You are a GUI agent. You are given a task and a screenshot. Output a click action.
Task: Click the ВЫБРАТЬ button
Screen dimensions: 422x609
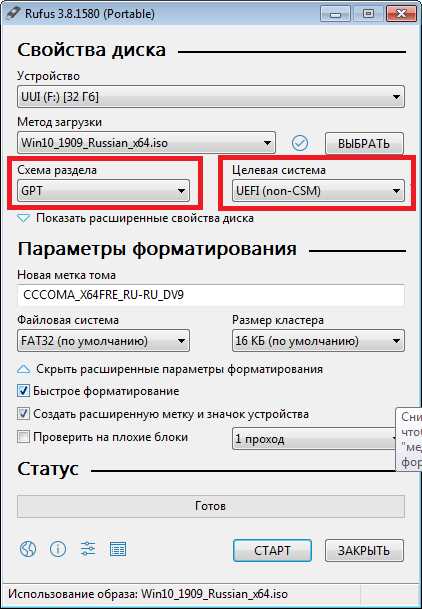[364, 143]
